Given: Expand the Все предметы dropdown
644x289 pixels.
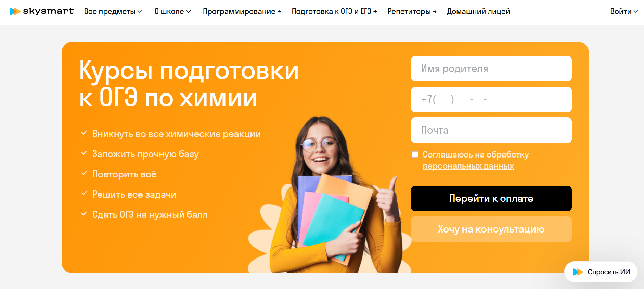Looking at the screenshot, I should (113, 11).
